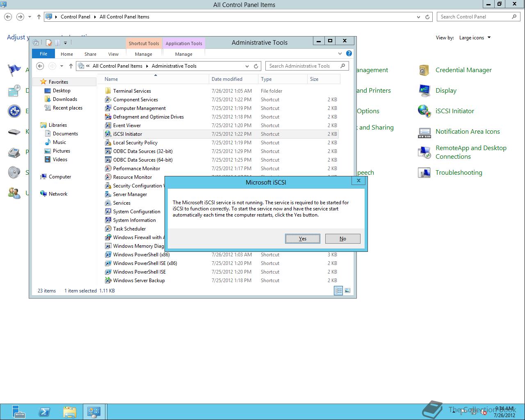Open Troubleshooting in Control Panel
525x420 pixels.
pos(459,173)
